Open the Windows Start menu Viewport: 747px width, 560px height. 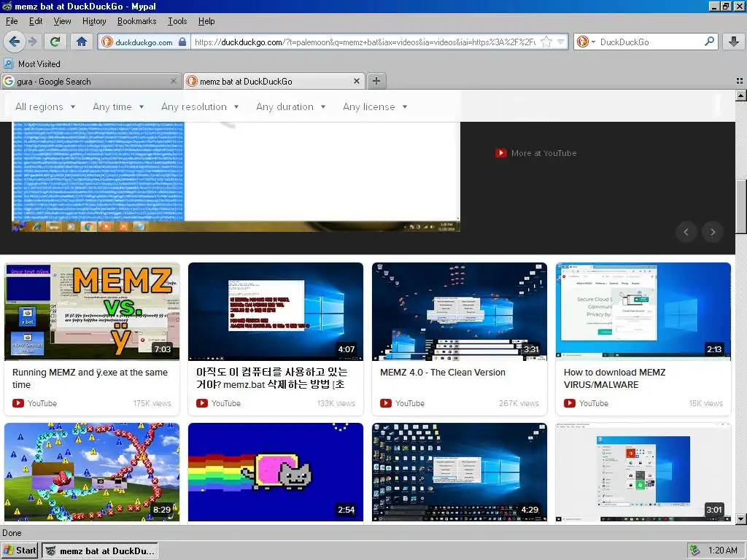pyautogui.click(x=20, y=551)
